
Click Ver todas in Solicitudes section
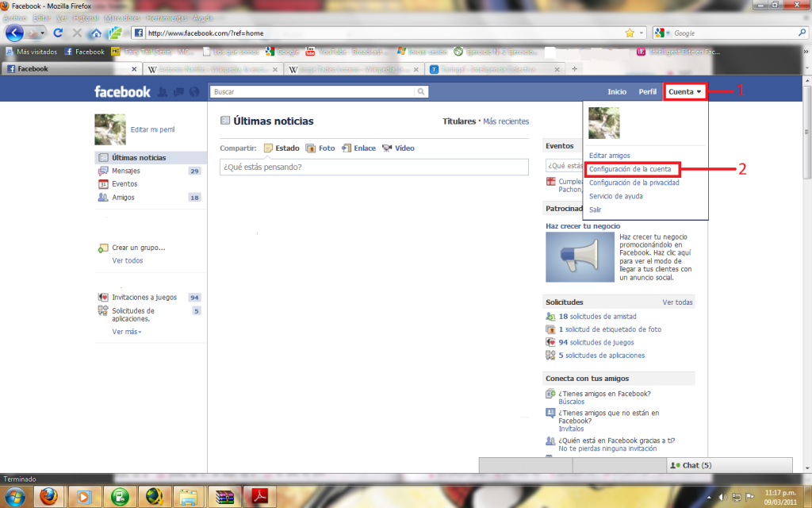tap(677, 302)
